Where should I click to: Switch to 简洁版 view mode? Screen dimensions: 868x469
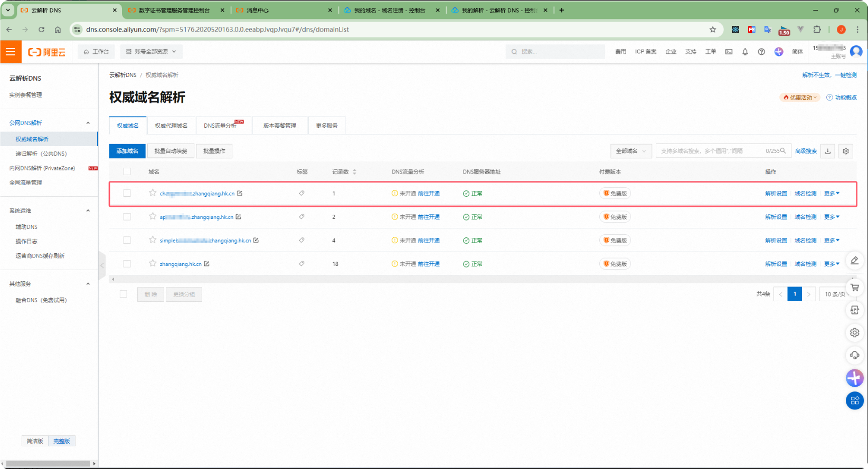click(35, 441)
